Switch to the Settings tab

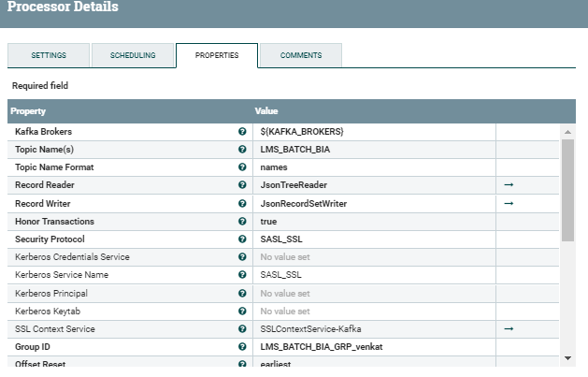(x=49, y=55)
